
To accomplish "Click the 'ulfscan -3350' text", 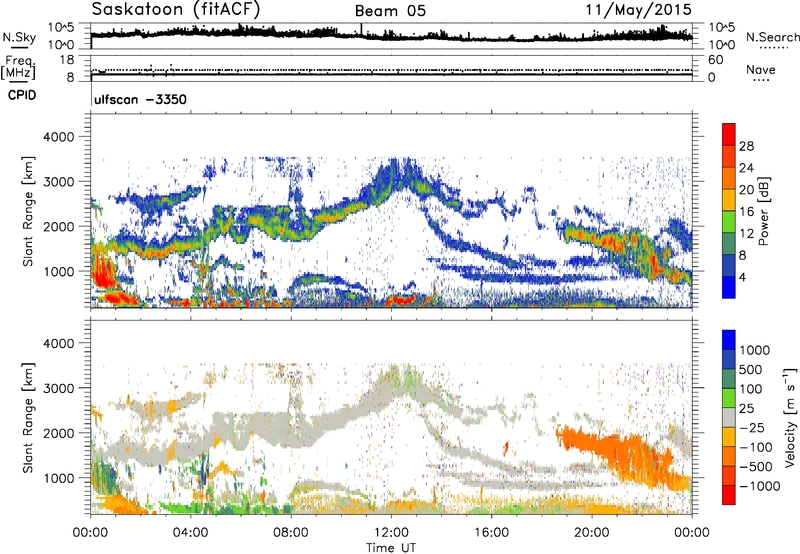I will (x=140, y=99).
